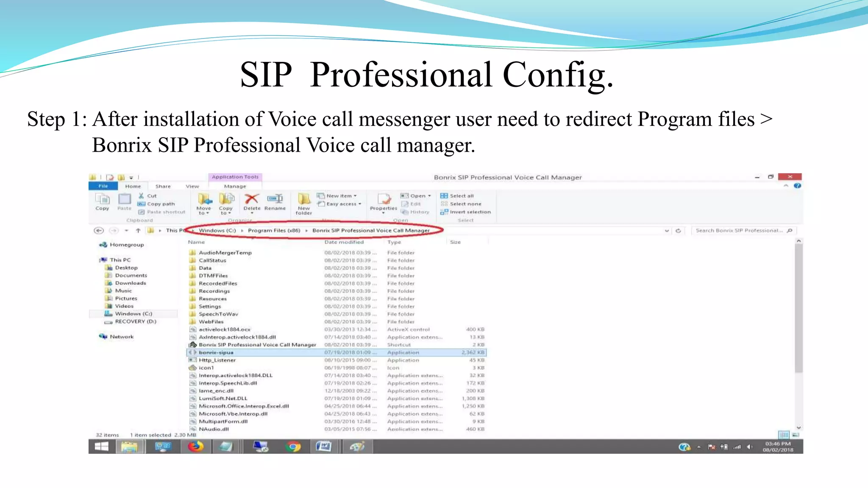Expand the New item dropdown
The image size is (868, 488).
337,196
